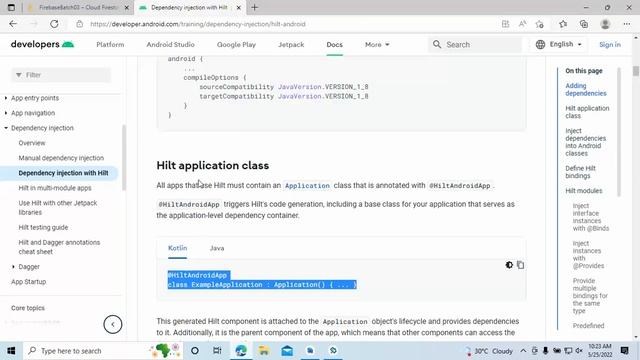Click the Filter field in sidebar
The height and width of the screenshot is (360, 640).
[x=61, y=75]
